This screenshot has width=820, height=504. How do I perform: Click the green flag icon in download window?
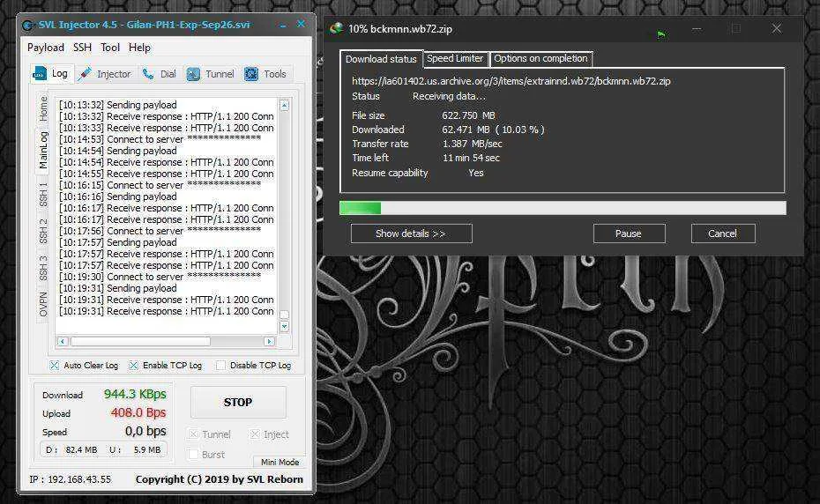pyautogui.click(x=661, y=34)
